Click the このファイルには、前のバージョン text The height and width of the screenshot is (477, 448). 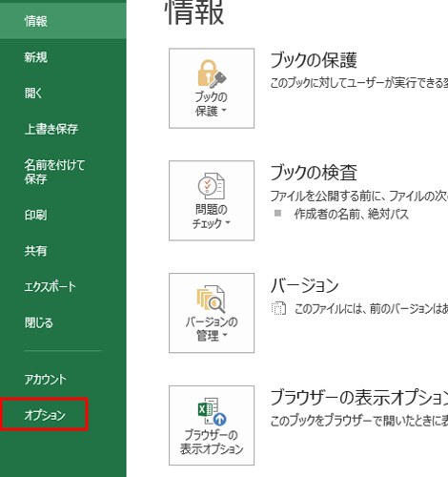click(371, 308)
